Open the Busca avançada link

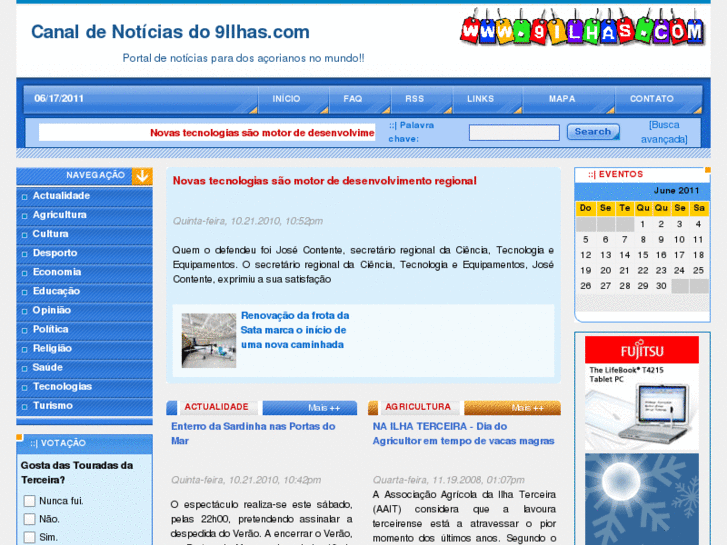[664, 132]
